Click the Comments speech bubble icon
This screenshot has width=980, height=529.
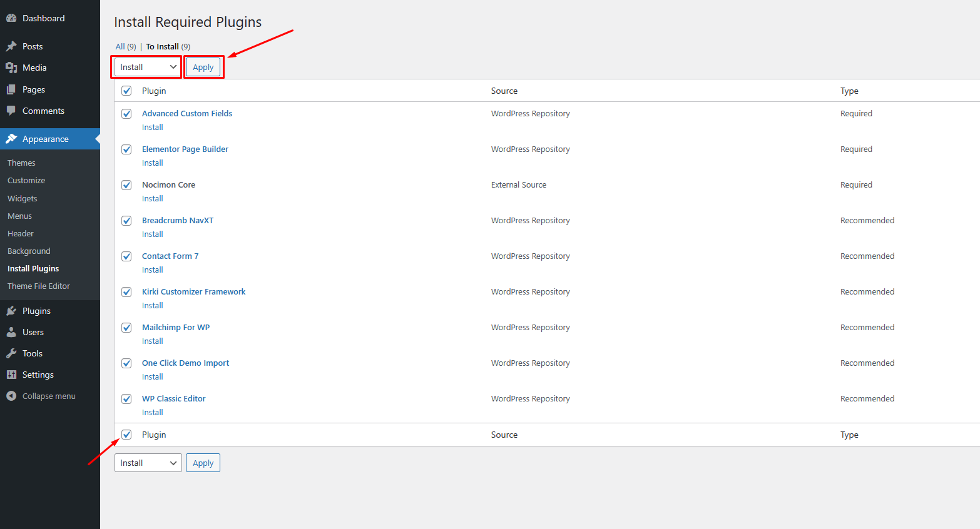pos(11,111)
